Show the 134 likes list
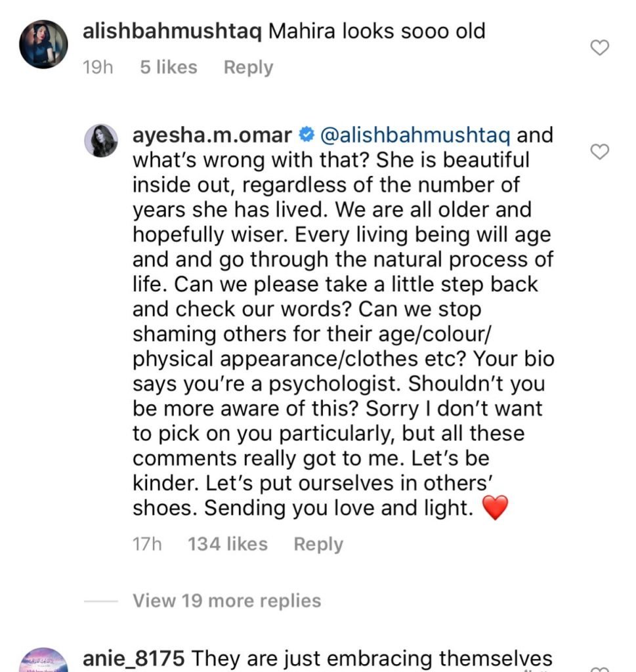 pyautogui.click(x=228, y=544)
